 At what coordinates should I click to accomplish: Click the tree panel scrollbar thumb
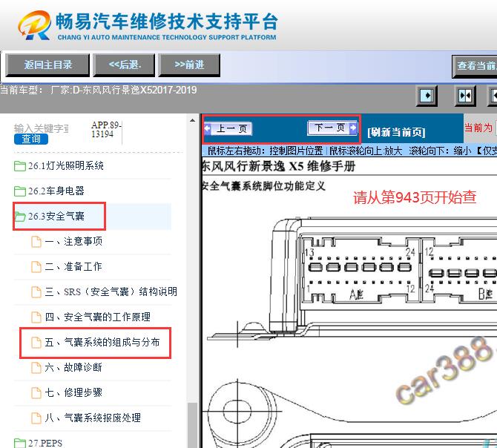point(192,425)
